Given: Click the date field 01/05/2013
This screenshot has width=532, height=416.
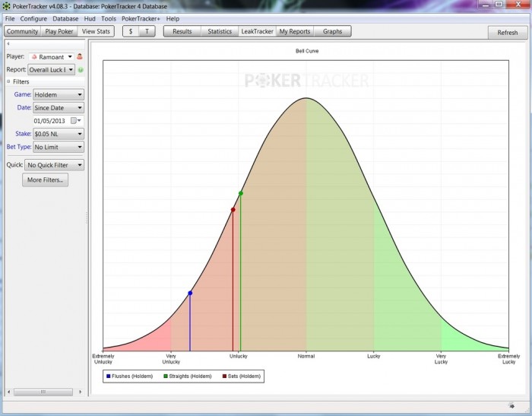Looking at the screenshot, I should click(x=51, y=121).
